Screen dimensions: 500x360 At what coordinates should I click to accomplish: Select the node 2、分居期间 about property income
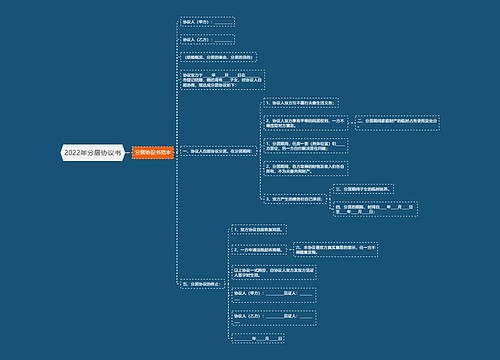point(306,168)
